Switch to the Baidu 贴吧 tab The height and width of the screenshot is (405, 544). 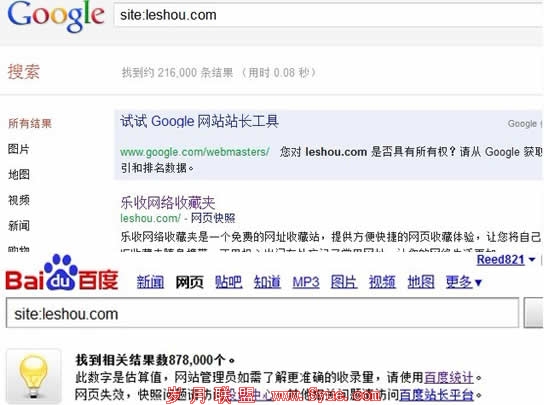[x=228, y=282]
